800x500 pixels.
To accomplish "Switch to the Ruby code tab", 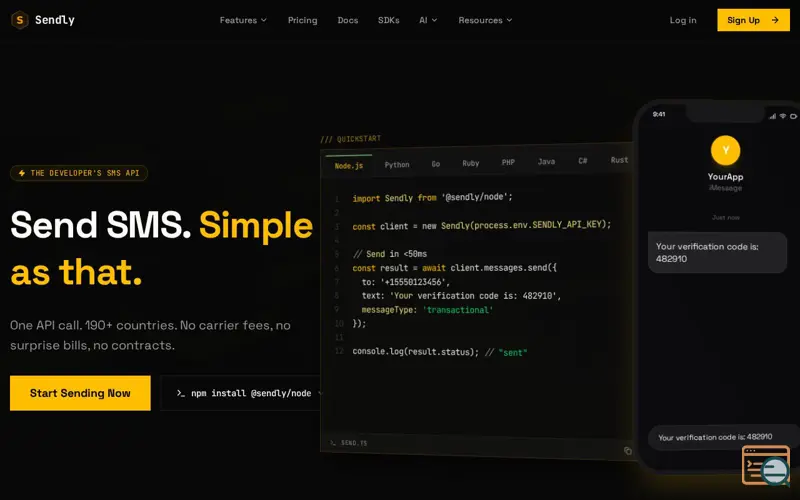I will click(470, 163).
